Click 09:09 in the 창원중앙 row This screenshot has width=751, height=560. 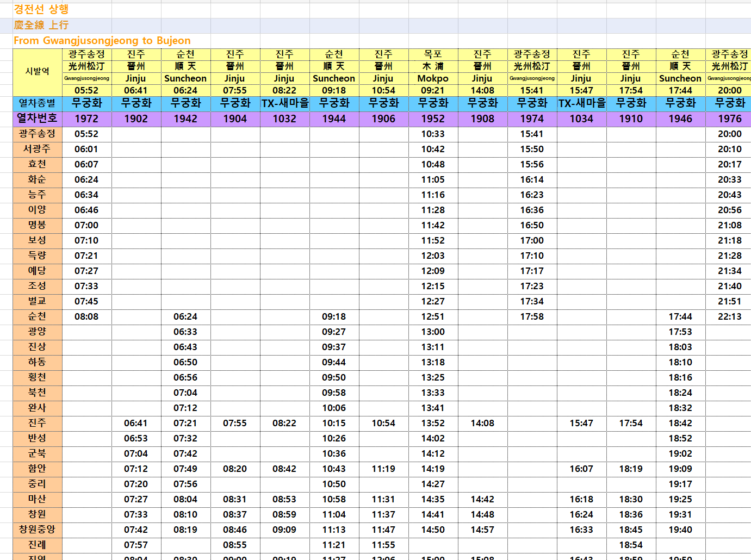click(x=284, y=530)
